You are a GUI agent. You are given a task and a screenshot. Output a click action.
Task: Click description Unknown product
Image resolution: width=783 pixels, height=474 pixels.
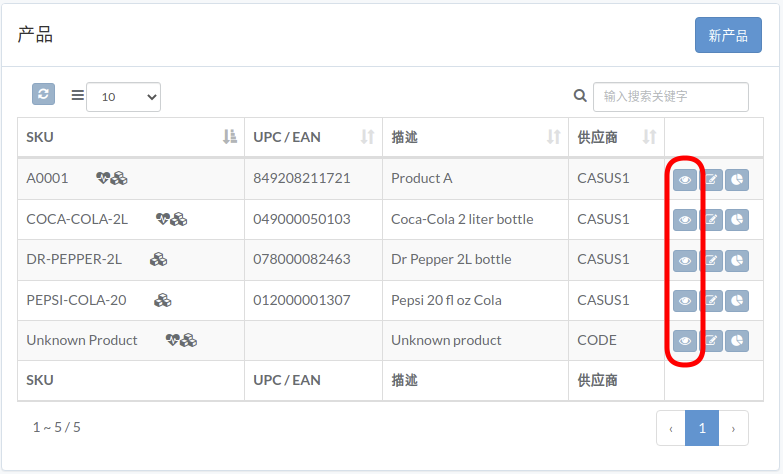[446, 340]
